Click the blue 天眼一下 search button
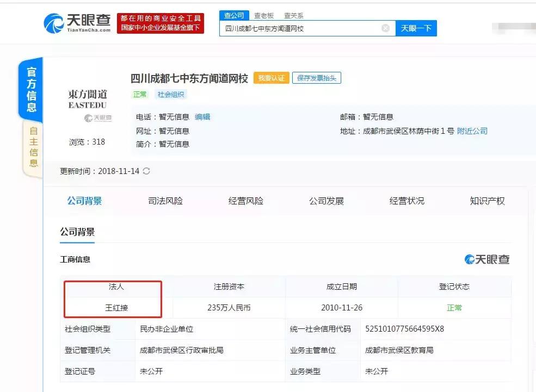 (416, 28)
